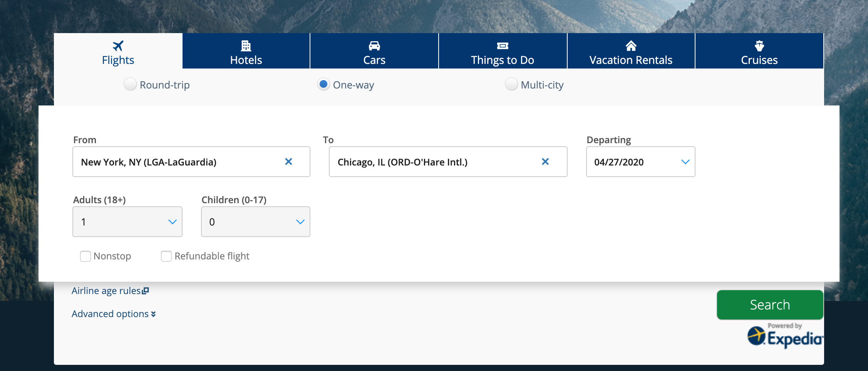Select the Multi-city option
Image resolution: width=868 pixels, height=371 pixels.
[511, 84]
